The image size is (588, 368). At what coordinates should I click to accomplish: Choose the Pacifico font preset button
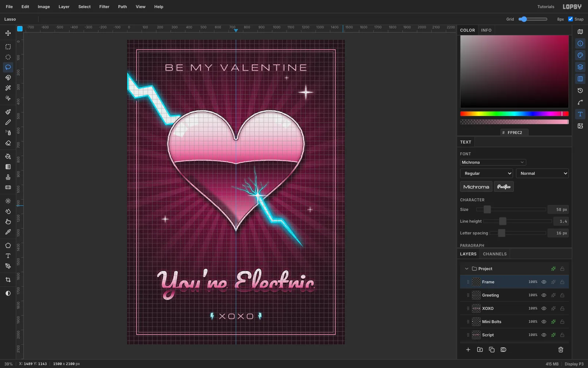click(504, 187)
